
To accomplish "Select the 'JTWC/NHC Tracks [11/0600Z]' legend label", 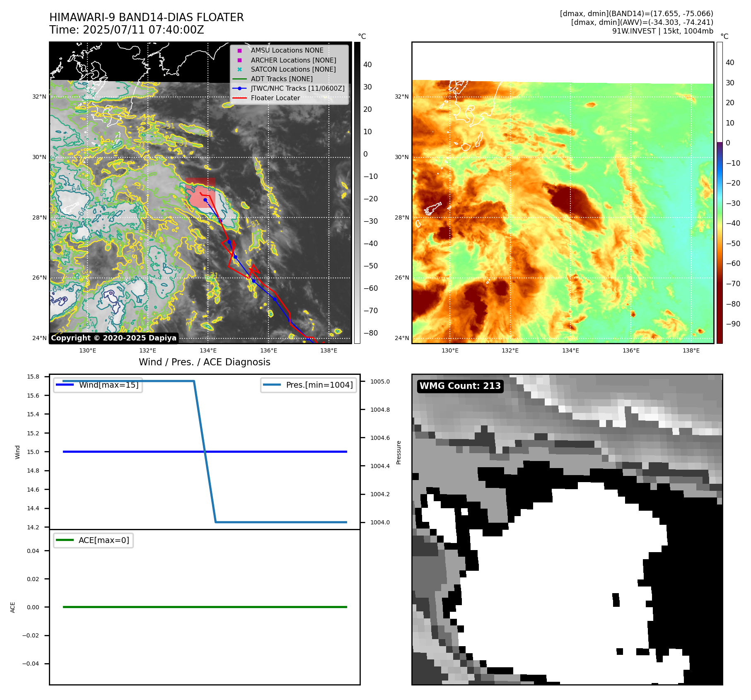I will [x=298, y=88].
